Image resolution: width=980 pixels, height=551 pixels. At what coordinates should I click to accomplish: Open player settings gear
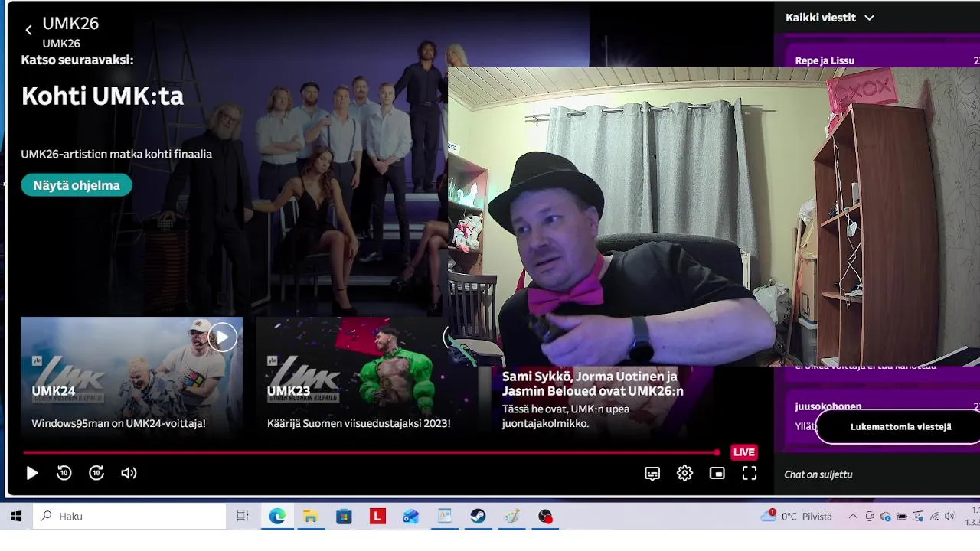[684, 474]
